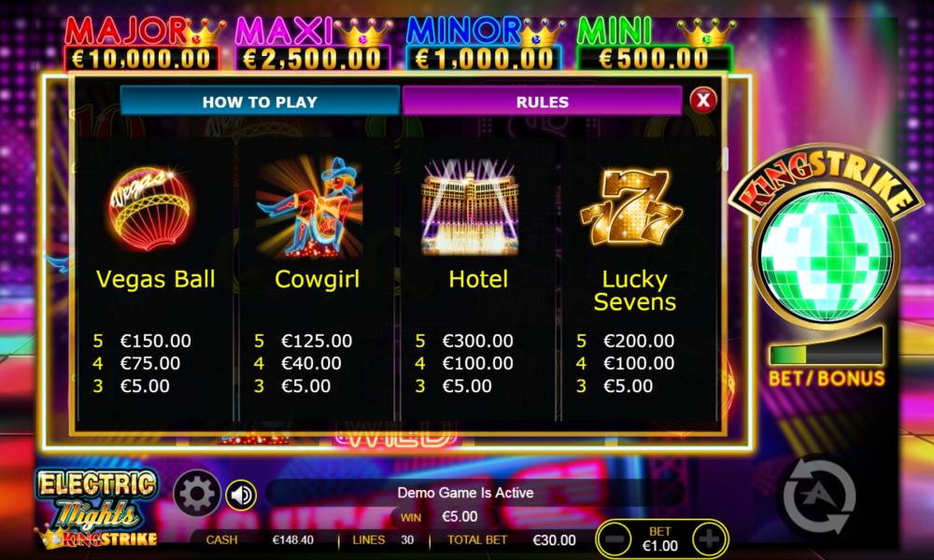The height and width of the screenshot is (560, 934).
Task: Click the Kingstrike disco ball
Action: [827, 256]
